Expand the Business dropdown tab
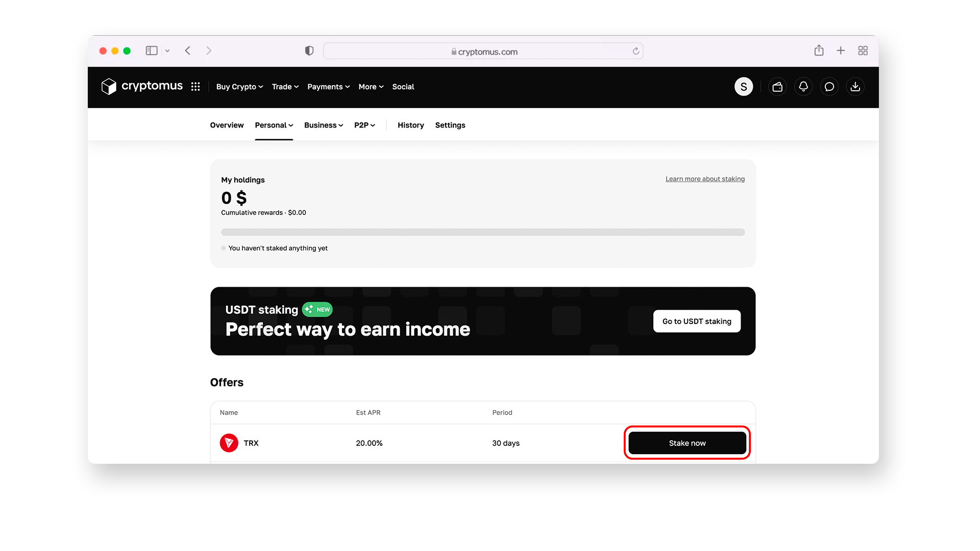980x551 pixels. click(x=324, y=125)
